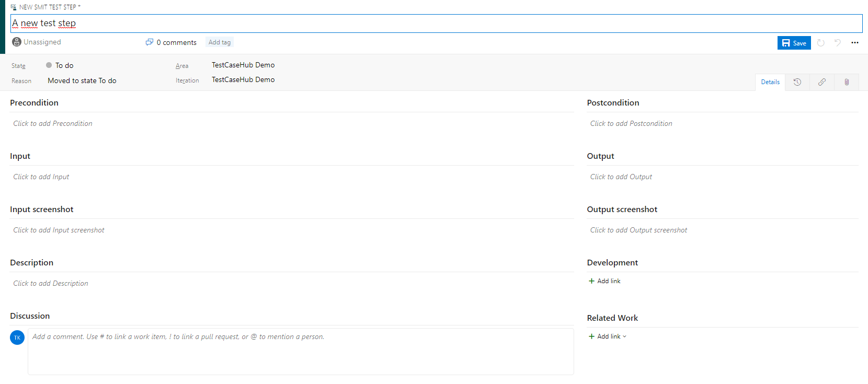Open the Area field TestCaseHub Demo

coord(243,65)
